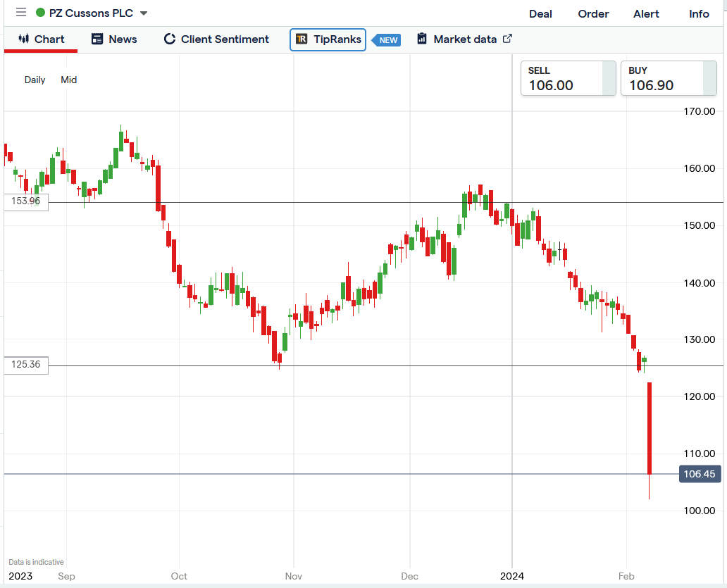
Task: Click the News newspaper icon
Action: (97, 39)
